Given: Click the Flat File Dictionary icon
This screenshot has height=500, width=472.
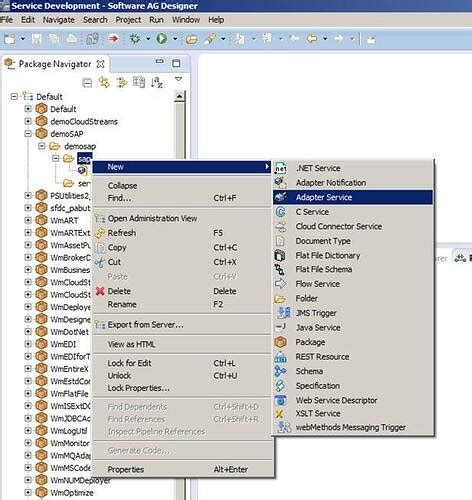Looking at the screenshot, I should point(280,255).
